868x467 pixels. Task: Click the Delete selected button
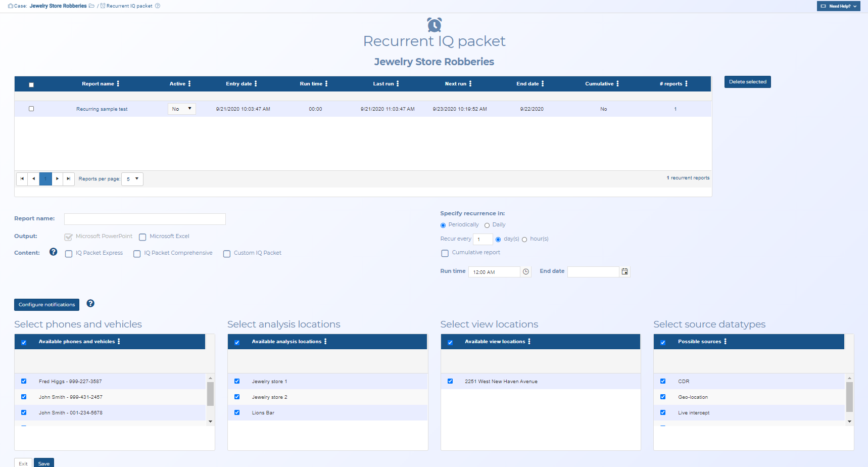pos(747,81)
